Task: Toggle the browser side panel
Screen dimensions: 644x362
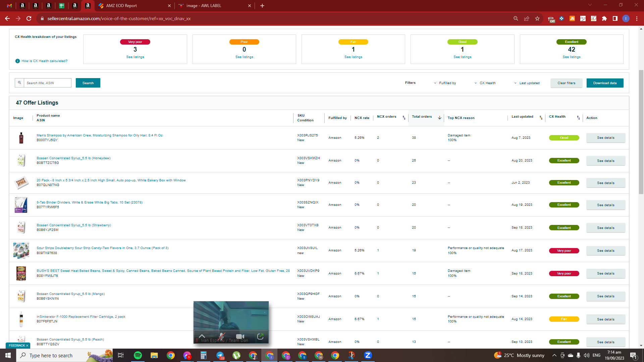Action: 615,18
